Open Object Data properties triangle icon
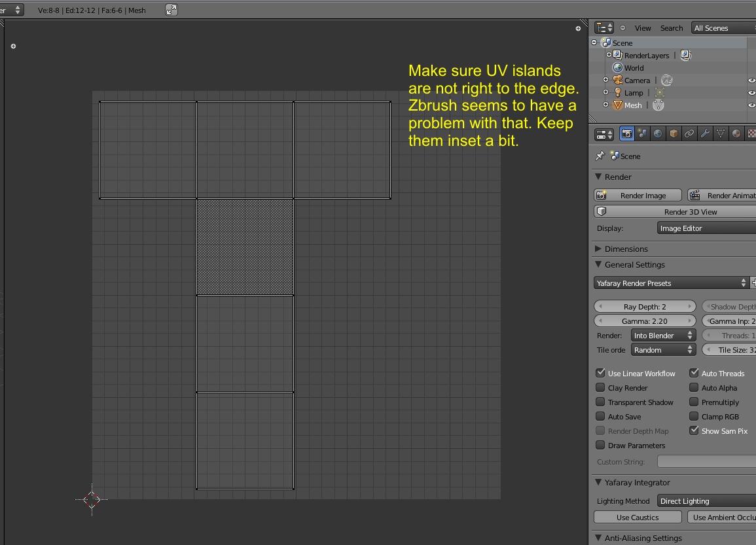 pyautogui.click(x=721, y=134)
